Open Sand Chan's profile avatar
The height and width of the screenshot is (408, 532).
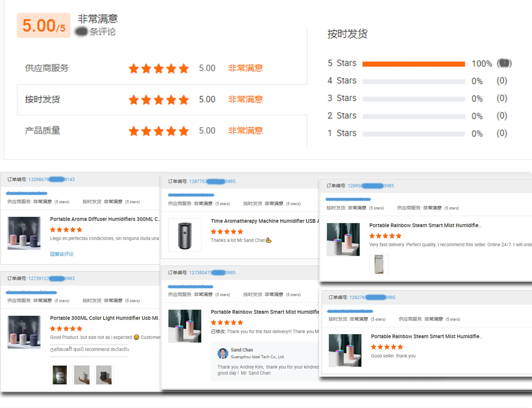tap(223, 353)
